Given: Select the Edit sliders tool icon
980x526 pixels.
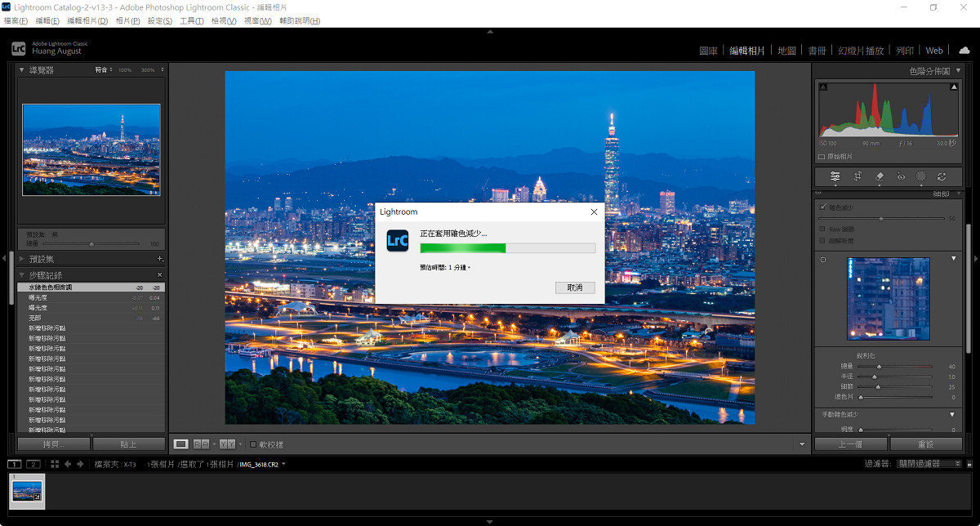Looking at the screenshot, I should click(x=835, y=176).
